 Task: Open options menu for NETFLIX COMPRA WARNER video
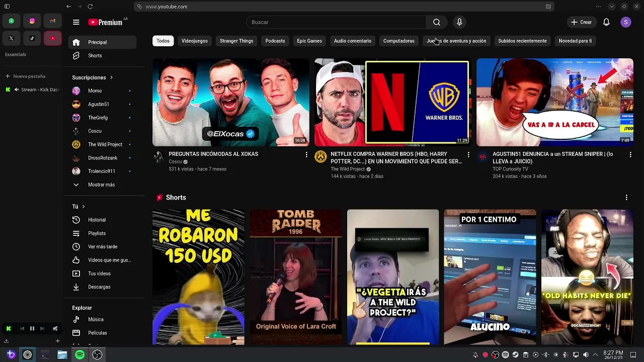click(x=468, y=154)
